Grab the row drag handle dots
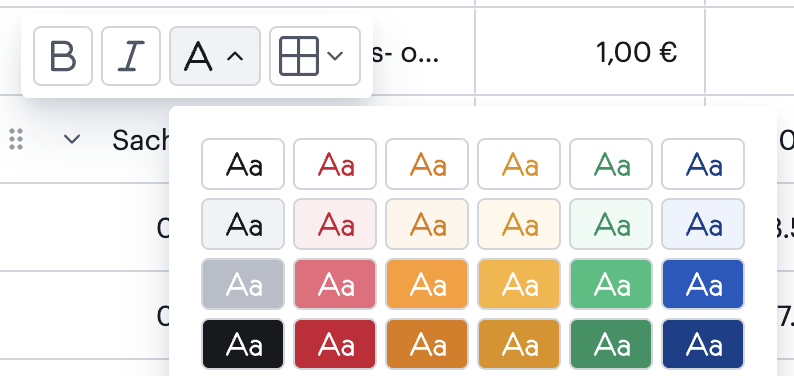 [16, 139]
